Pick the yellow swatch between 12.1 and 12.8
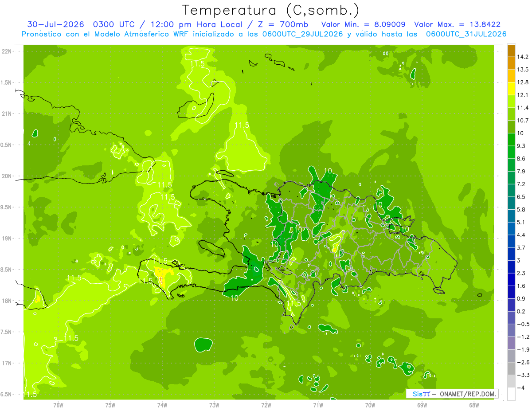 point(511,89)
